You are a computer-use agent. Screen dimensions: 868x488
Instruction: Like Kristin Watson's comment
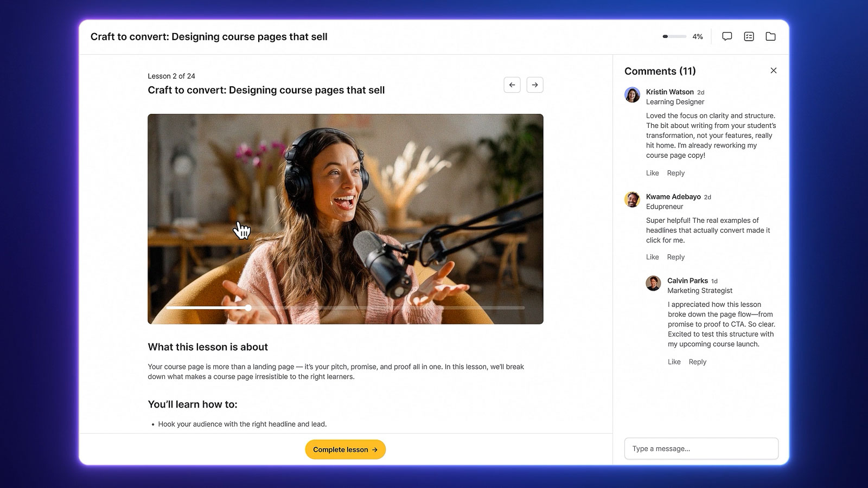[x=652, y=173]
